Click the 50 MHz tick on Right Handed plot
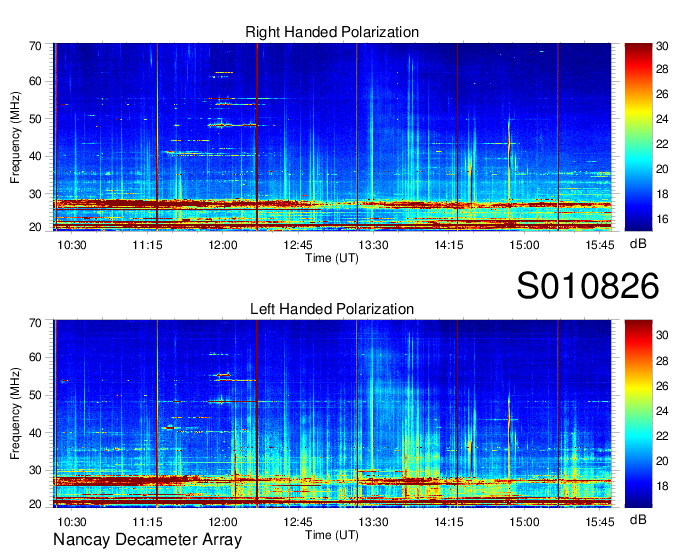680x552 pixels. click(x=35, y=119)
